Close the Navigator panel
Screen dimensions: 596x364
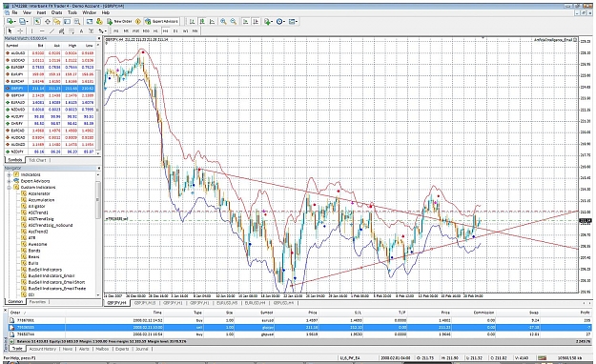pos(99,168)
